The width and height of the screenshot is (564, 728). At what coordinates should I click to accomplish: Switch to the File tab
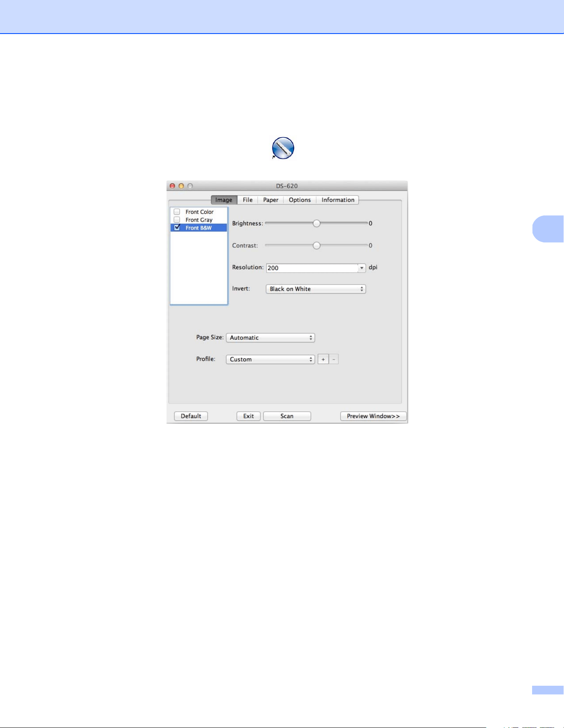248,200
